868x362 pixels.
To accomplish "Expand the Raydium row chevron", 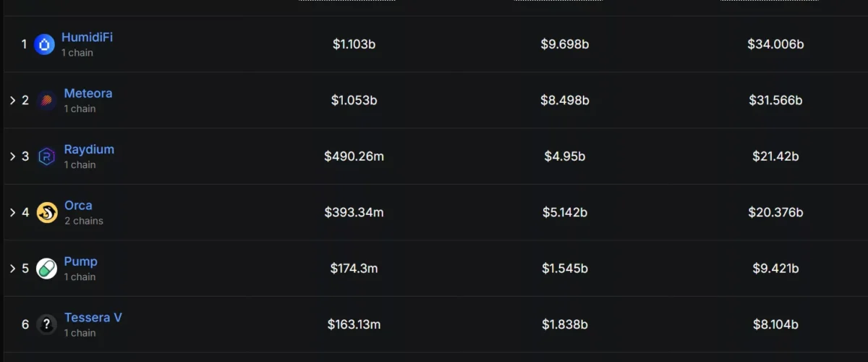I will 12,156.
